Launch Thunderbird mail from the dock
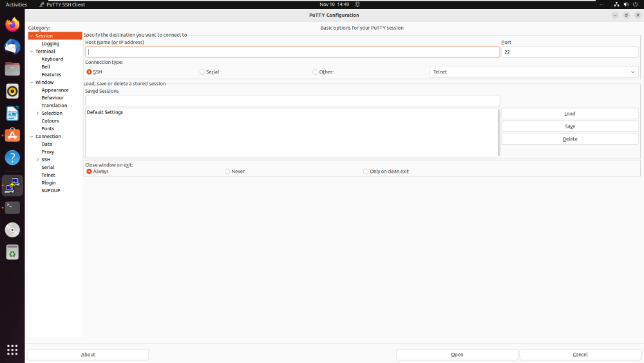This screenshot has height=363, width=644. tap(12, 46)
